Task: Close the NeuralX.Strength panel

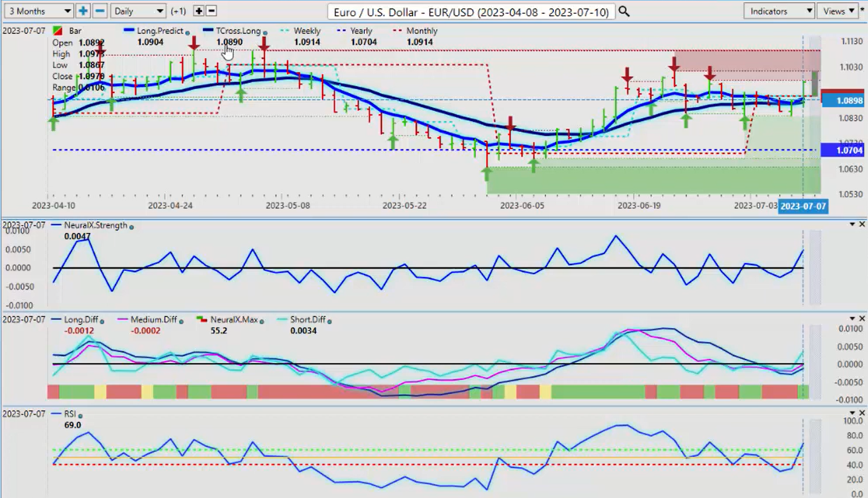Action: point(862,224)
